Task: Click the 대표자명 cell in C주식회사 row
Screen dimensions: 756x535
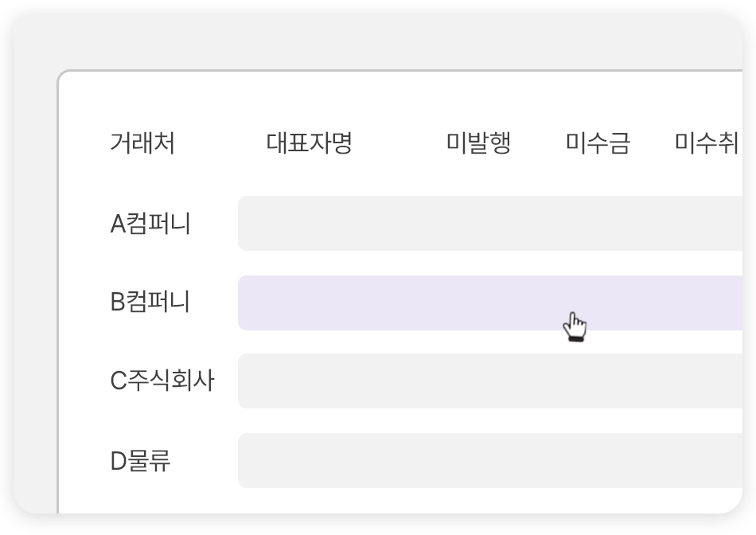Action: (x=309, y=381)
